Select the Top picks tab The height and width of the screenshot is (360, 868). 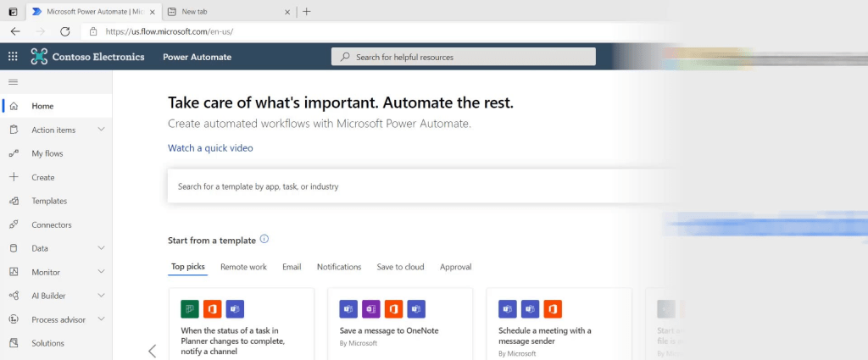187,267
